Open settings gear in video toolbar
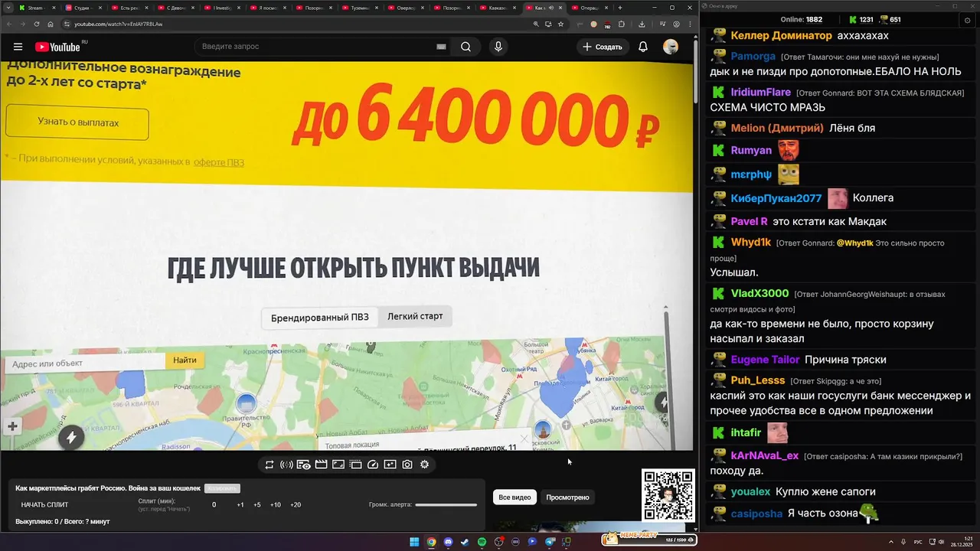Viewport: 980px width, 551px height. click(x=424, y=465)
